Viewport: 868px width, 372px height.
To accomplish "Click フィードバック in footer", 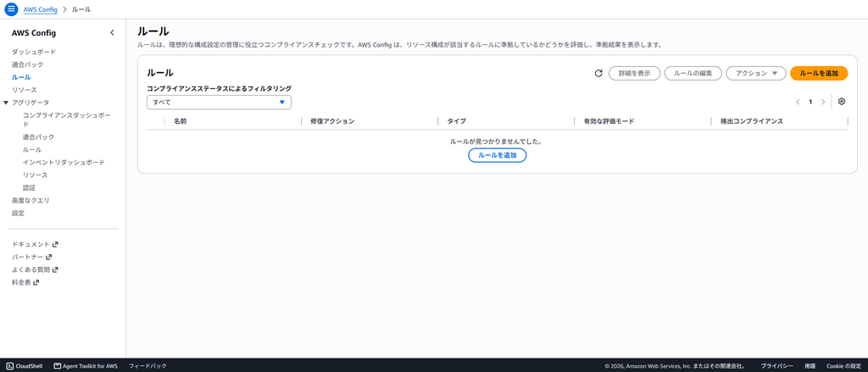I will [147, 366].
